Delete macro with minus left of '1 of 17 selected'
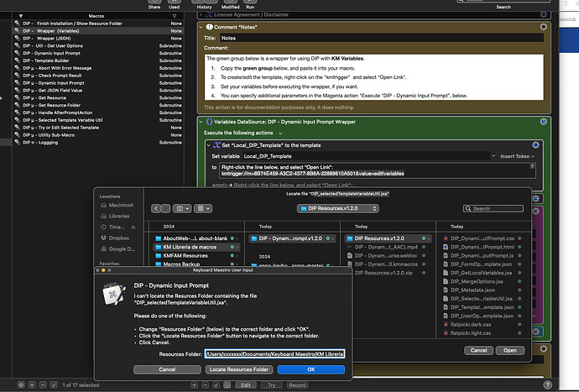 pyautogui.click(x=43, y=384)
